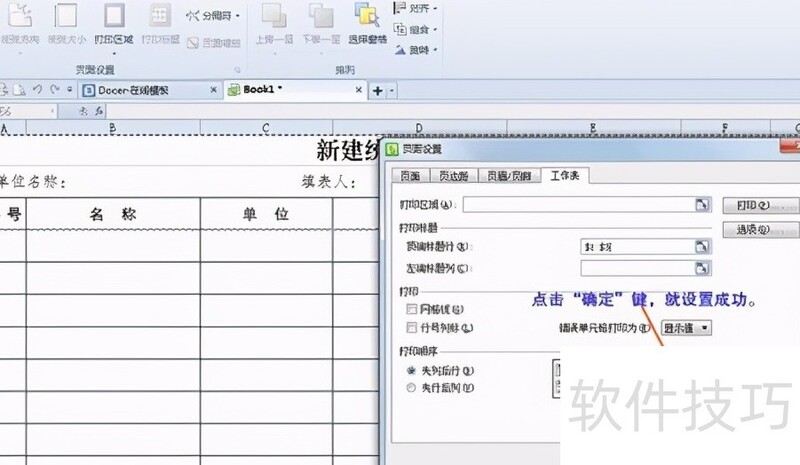Expand quick access toolbar customize arrow

point(70,90)
